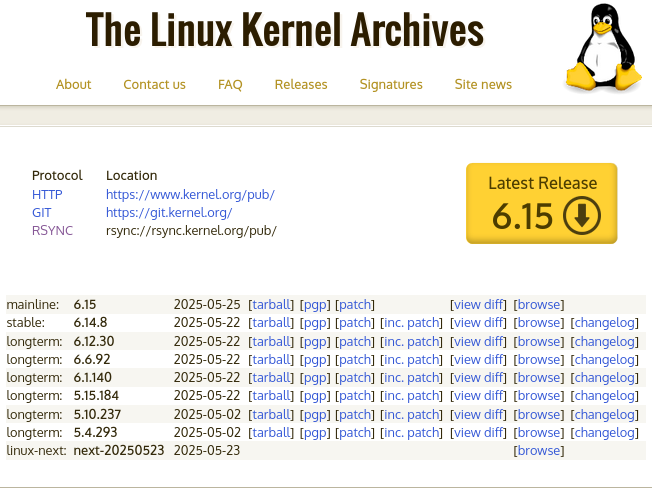
Task: Browse the linux-next tree
Action: [539, 451]
